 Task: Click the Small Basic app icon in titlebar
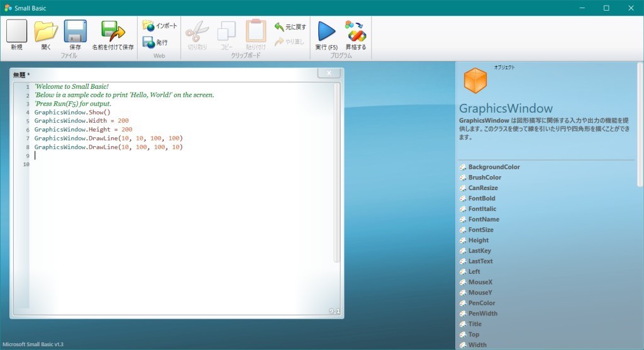click(x=8, y=8)
